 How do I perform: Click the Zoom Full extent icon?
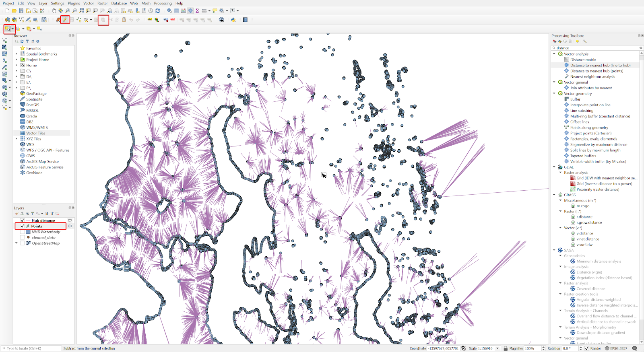pyautogui.click(x=82, y=11)
